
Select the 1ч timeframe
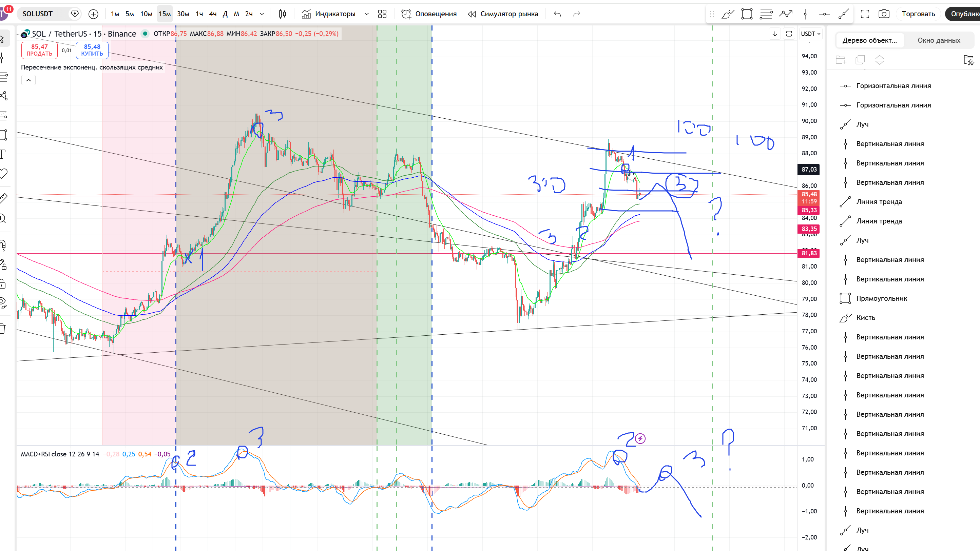pyautogui.click(x=199, y=14)
